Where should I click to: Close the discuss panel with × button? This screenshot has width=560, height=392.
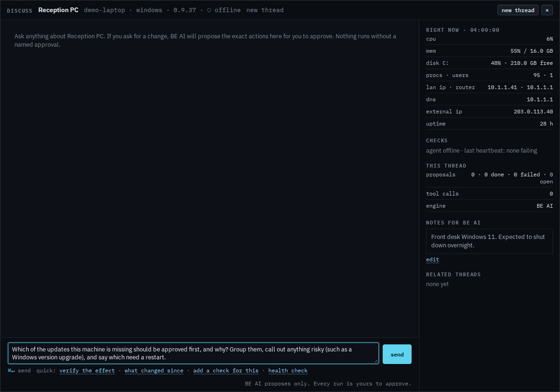point(547,10)
